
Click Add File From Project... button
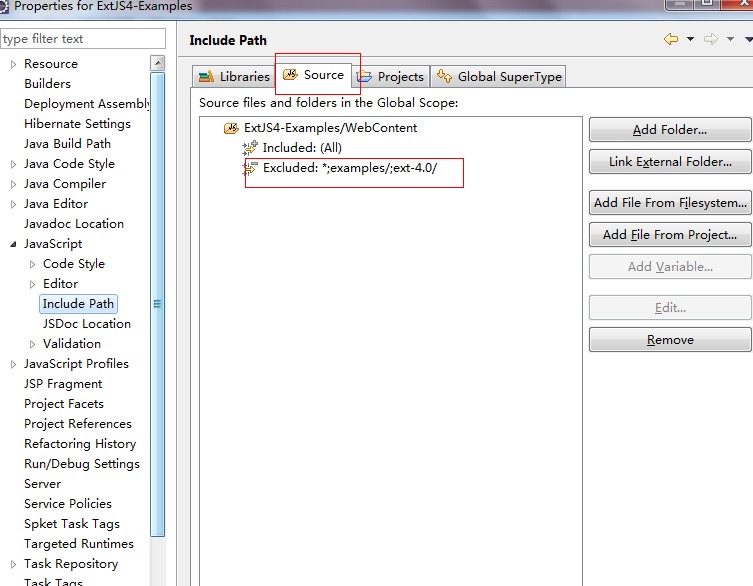[670, 235]
